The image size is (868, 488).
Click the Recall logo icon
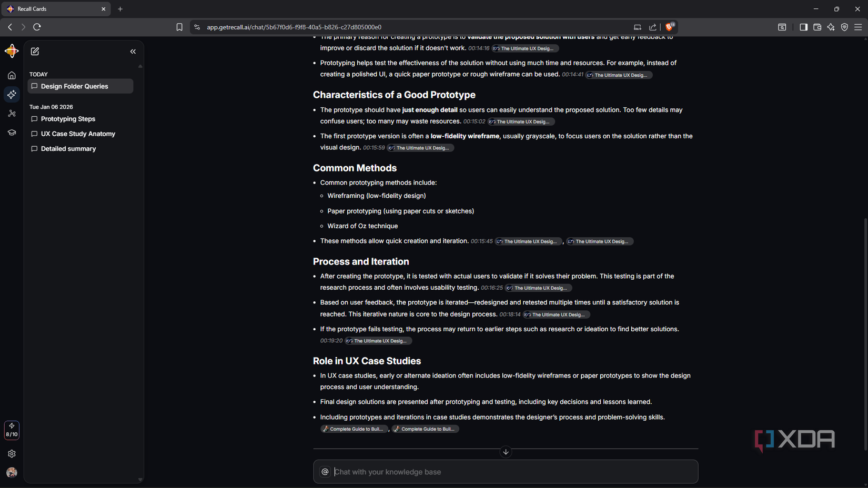(x=12, y=51)
